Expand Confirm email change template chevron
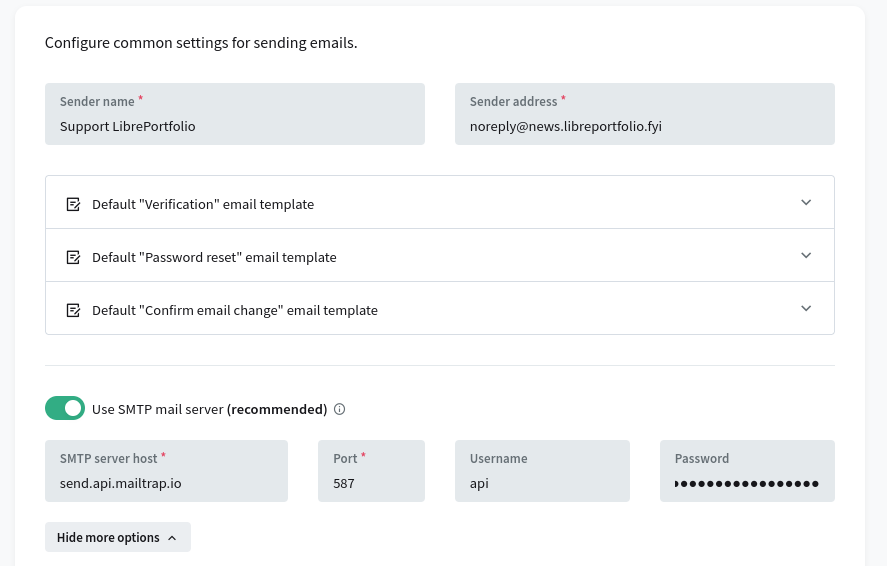The width and height of the screenshot is (887, 566). [806, 308]
